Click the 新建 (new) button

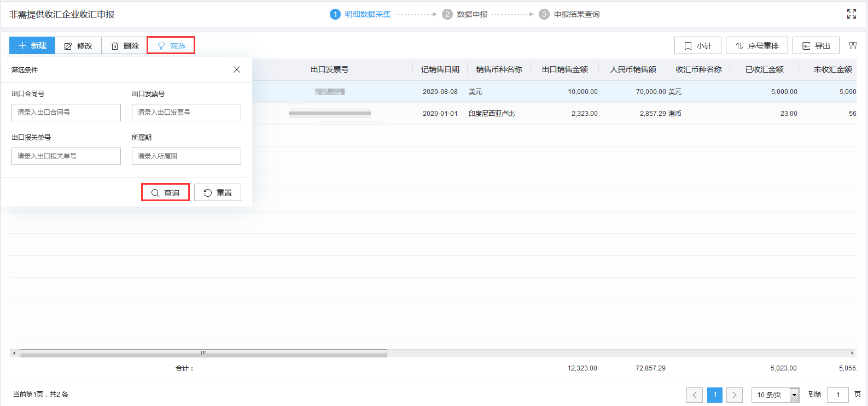tap(32, 46)
